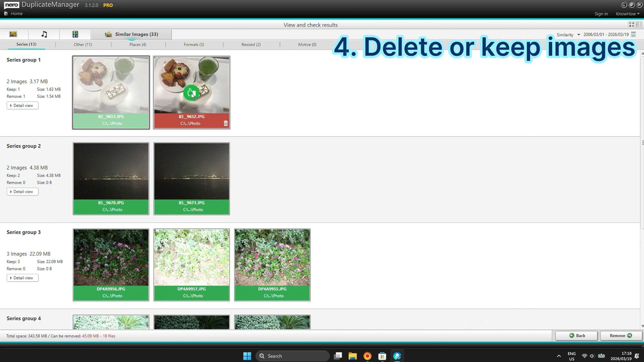Switch to grid view layout

[x=631, y=24]
